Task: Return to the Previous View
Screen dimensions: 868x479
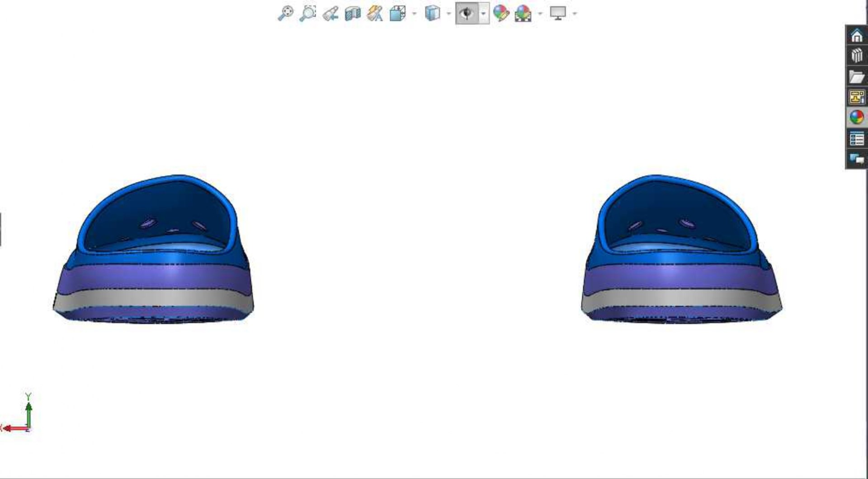Action: pos(330,13)
